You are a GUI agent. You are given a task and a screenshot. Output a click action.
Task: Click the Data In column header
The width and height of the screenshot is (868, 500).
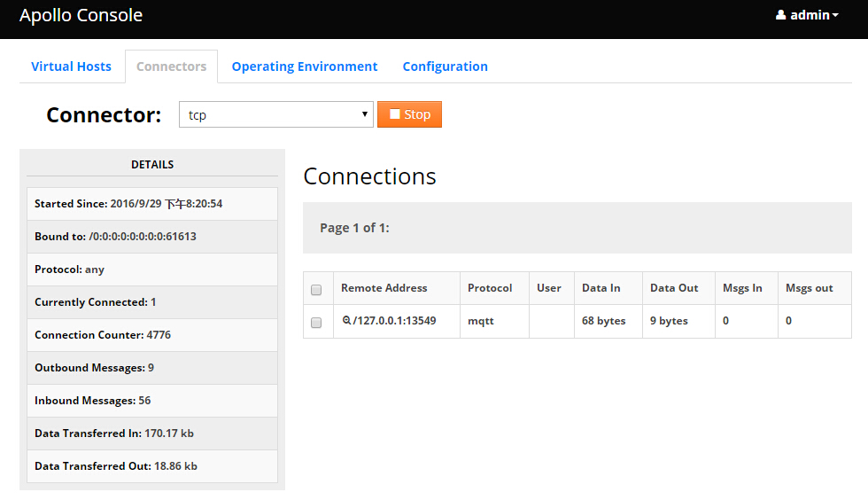(x=601, y=288)
